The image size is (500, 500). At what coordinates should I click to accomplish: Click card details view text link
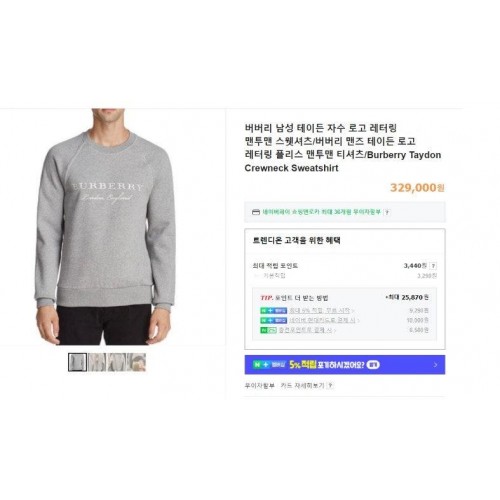coord(302,385)
